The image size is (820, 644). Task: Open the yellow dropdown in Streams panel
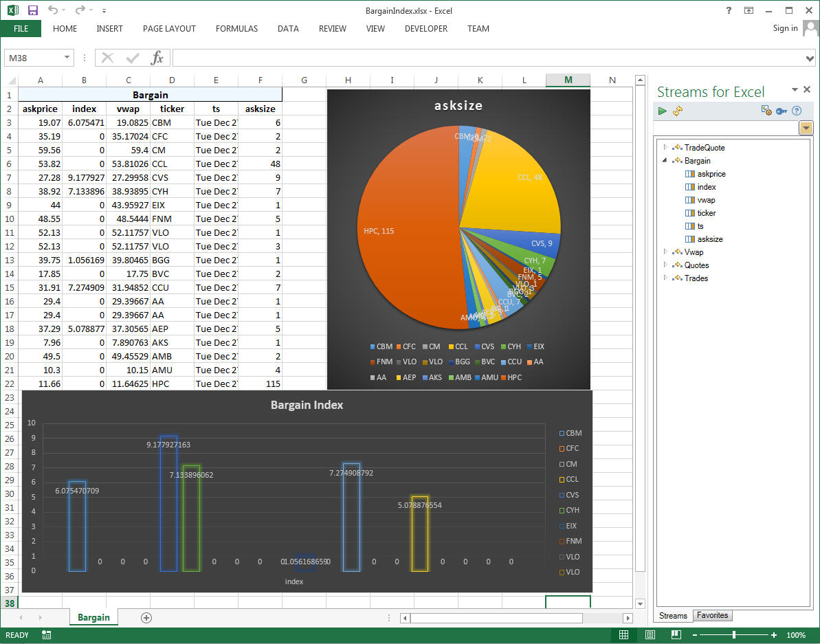805,127
